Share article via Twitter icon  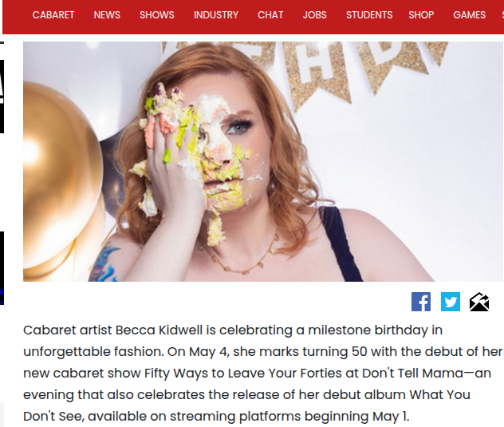451,302
